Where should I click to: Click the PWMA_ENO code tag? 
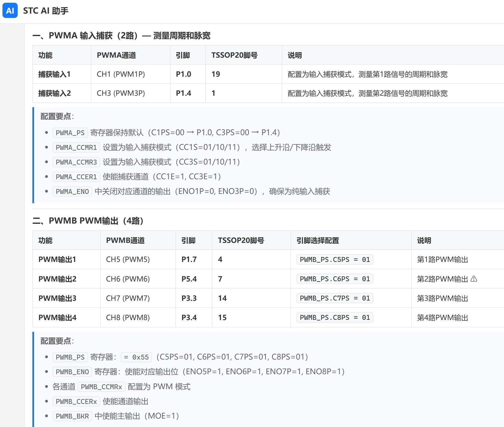click(x=72, y=191)
